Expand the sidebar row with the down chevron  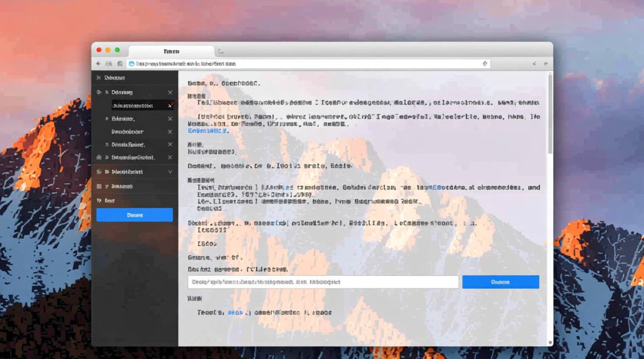(x=170, y=171)
